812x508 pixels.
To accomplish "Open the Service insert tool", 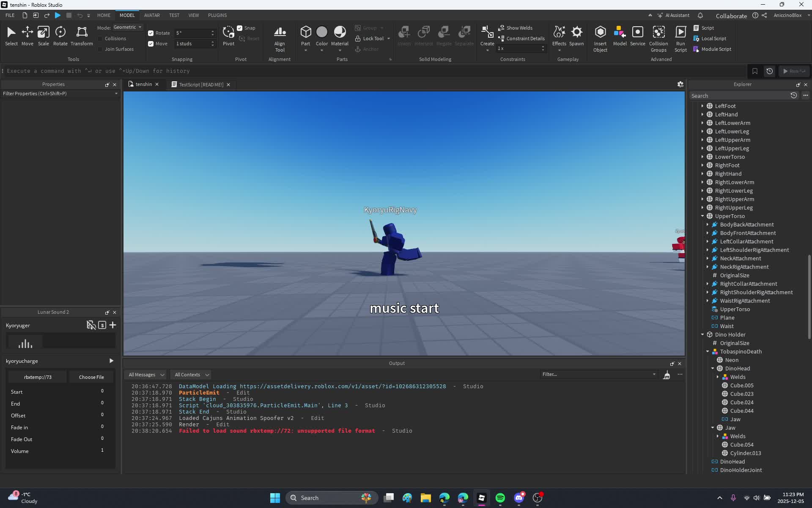I will coord(637,36).
